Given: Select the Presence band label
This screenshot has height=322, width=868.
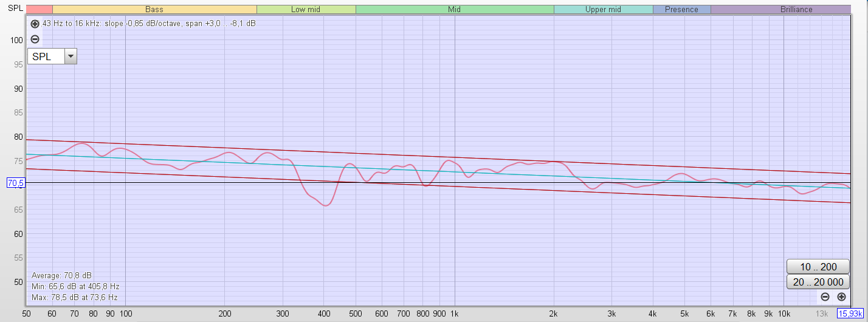Looking at the screenshot, I should pos(681,9).
